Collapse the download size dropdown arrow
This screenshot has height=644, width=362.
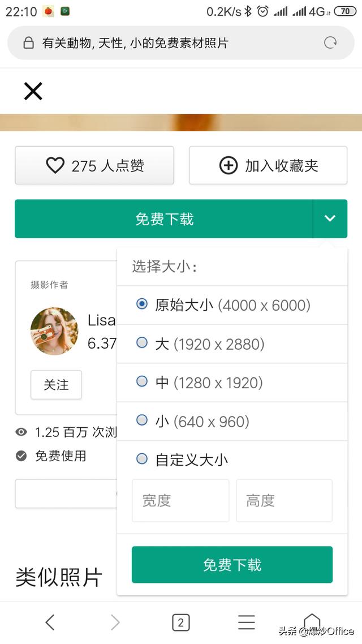[x=330, y=218]
